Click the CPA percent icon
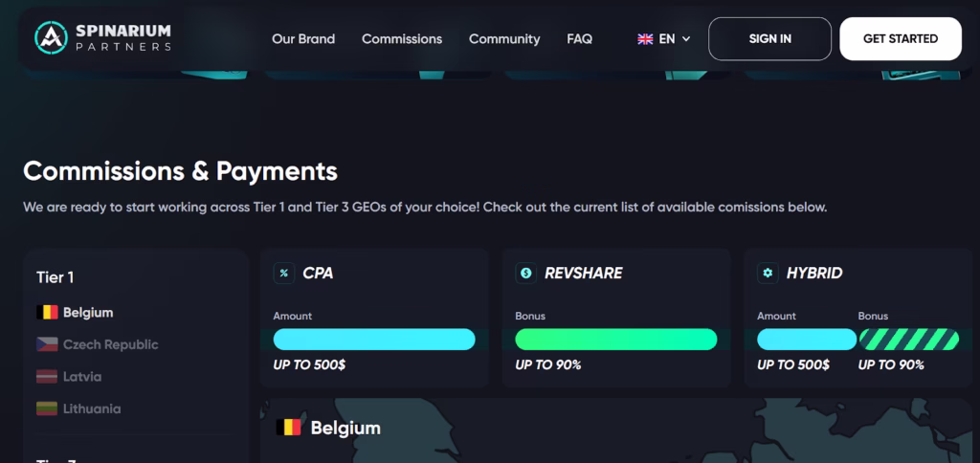Image resolution: width=980 pixels, height=463 pixels. point(284,273)
